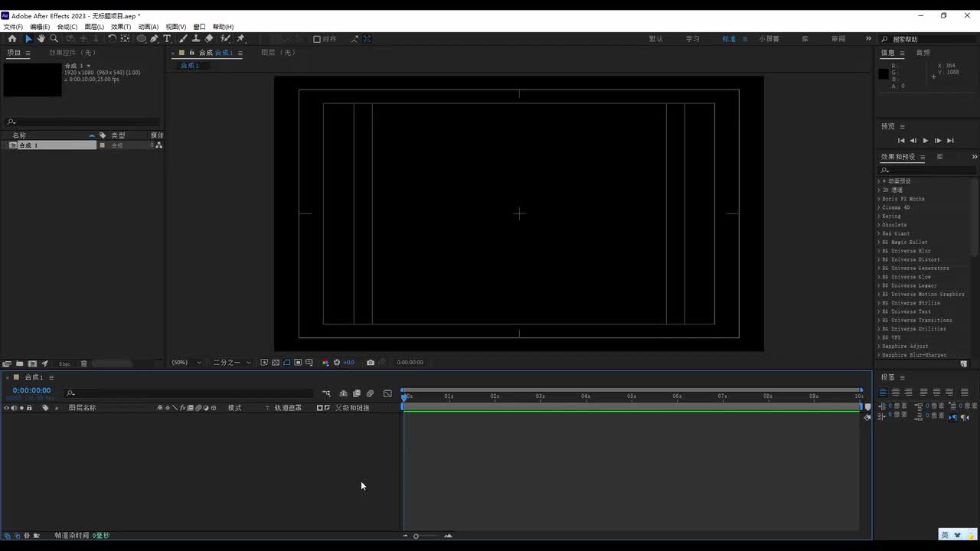980x551 pixels.
Task: Click the motion blur enable icon in timeline
Action: (370, 393)
